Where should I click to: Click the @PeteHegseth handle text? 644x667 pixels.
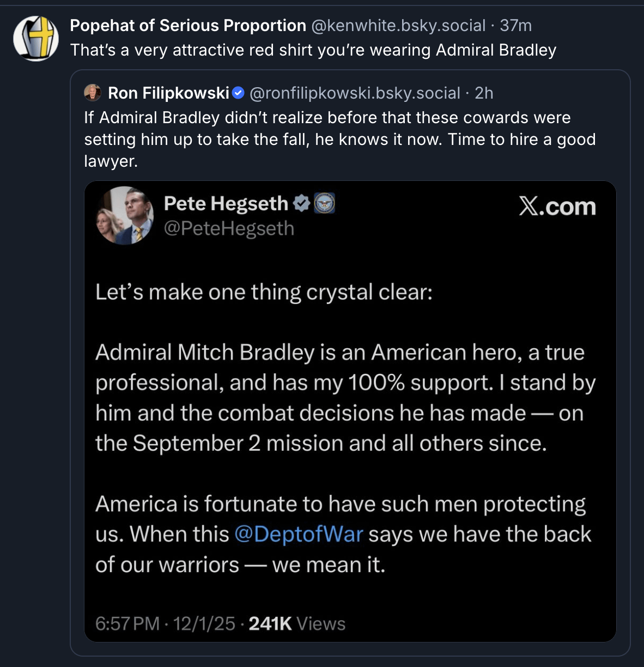(x=229, y=228)
